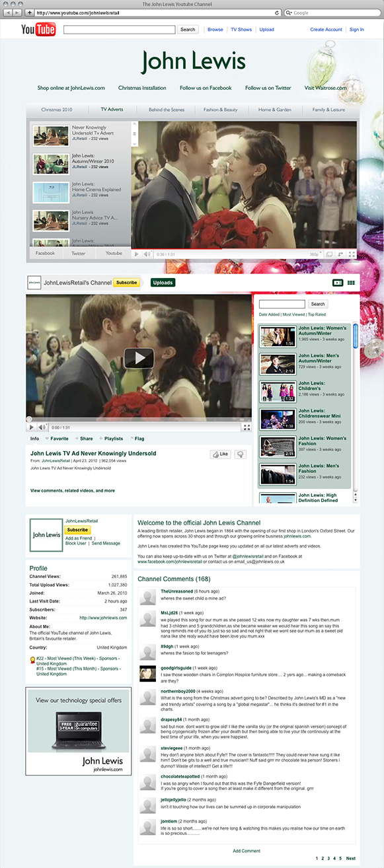Screen dimensions: 384x868
Task: Open TV Shows link
Action: pyautogui.click(x=241, y=30)
